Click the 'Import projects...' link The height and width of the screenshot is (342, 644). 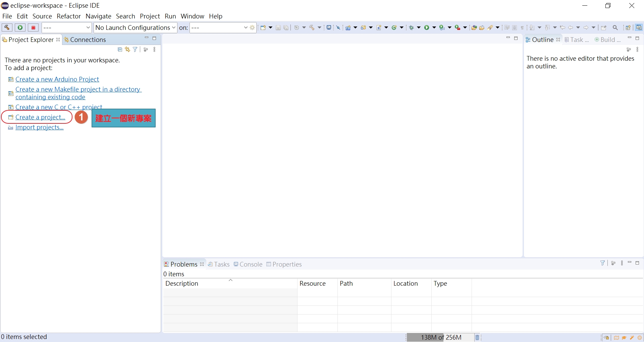39,127
